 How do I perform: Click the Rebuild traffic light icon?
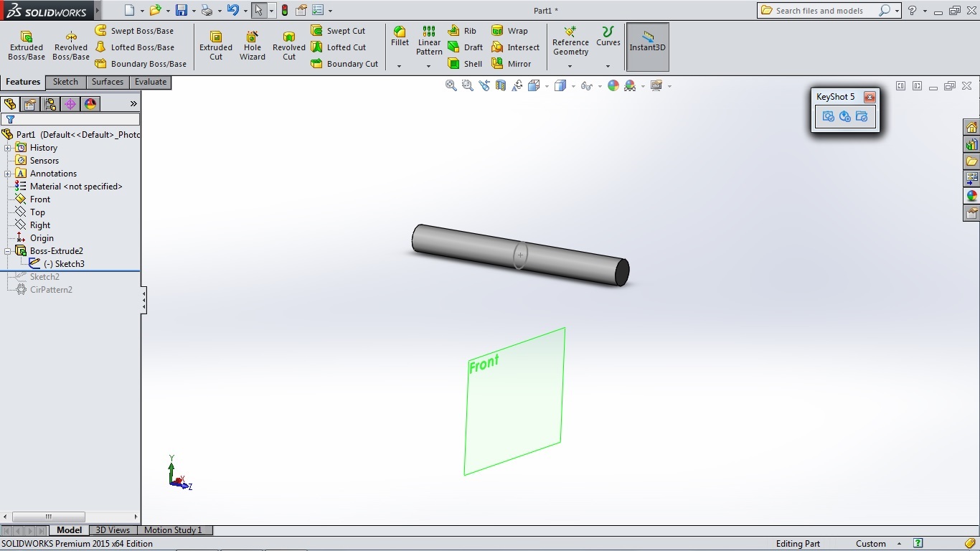(285, 10)
